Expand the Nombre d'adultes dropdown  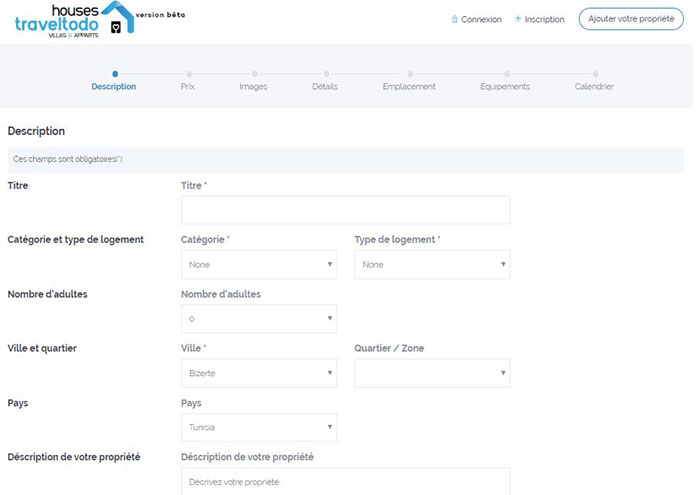[258, 319]
